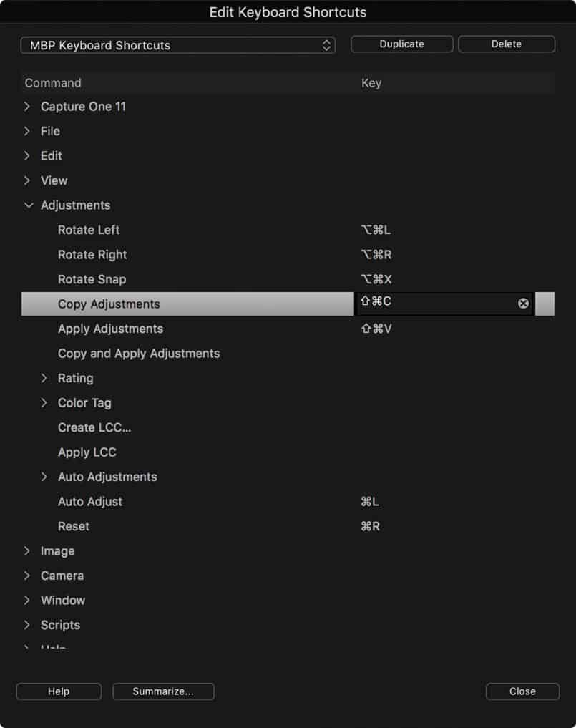Delete the MBP Keyboard Shortcuts preset
Viewport: 576px width, 728px height.
pos(506,44)
